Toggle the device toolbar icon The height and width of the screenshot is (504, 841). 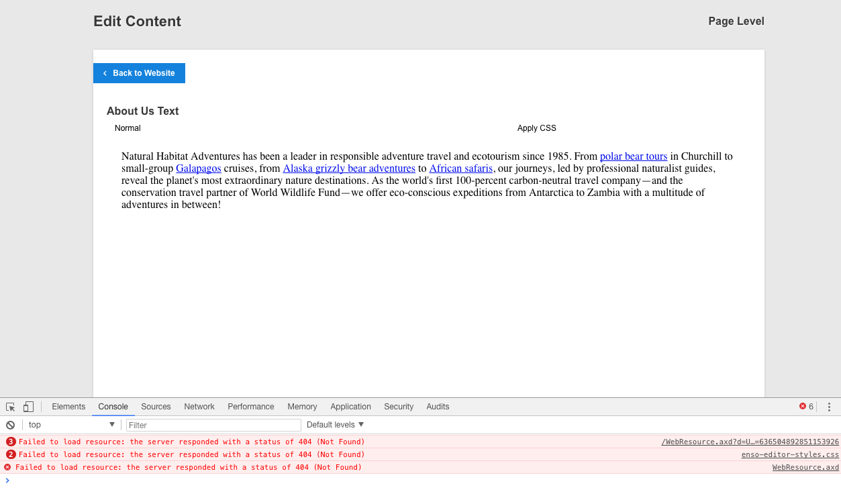[28, 407]
